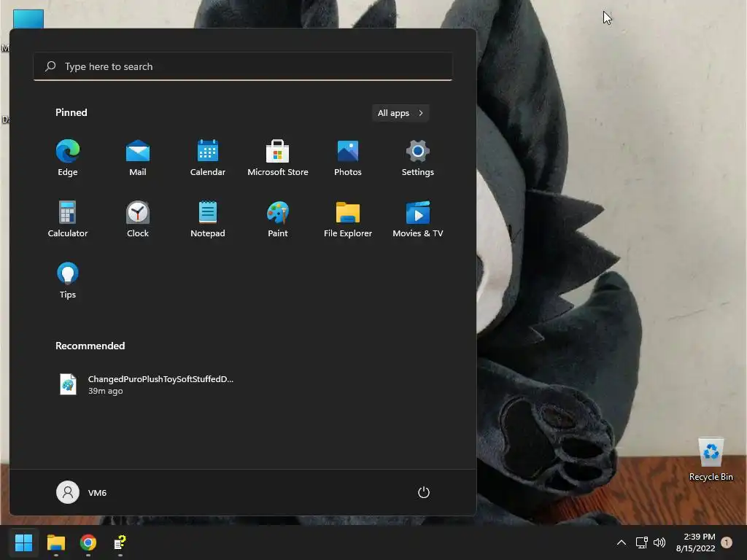Launch Paint
Image resolution: width=747 pixels, height=560 pixels.
tap(278, 219)
